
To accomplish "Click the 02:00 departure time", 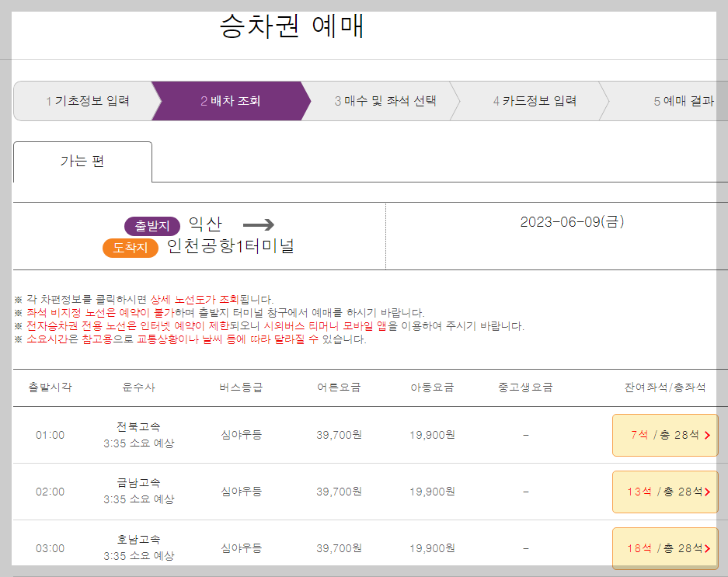I will 51,492.
